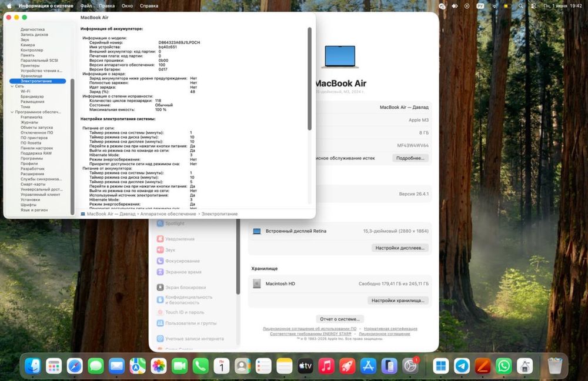Click the battery details pane scrollbar
Viewport: 588px width, 381px height.
click(x=309, y=79)
